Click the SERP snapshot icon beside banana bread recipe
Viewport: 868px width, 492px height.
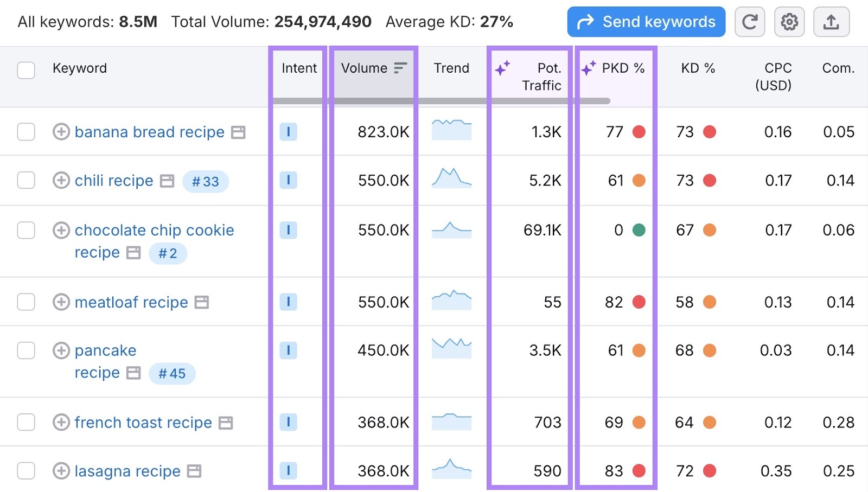(239, 132)
